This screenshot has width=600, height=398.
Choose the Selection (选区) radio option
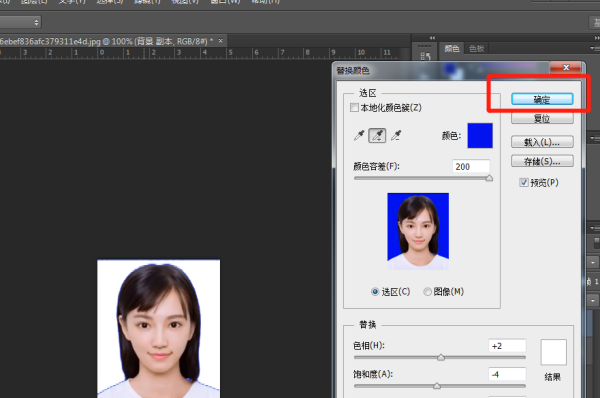click(375, 292)
